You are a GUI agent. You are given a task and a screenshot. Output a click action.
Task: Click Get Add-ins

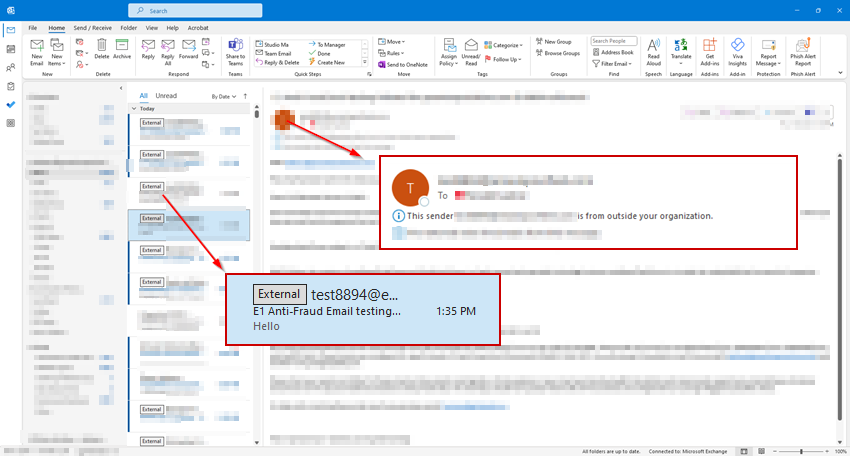[x=710, y=52]
